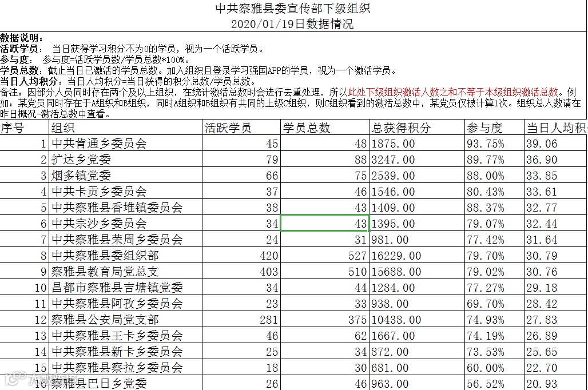Select the 学员总数 column header
Viewport: 588px width, 390px height.
[x=325, y=128]
